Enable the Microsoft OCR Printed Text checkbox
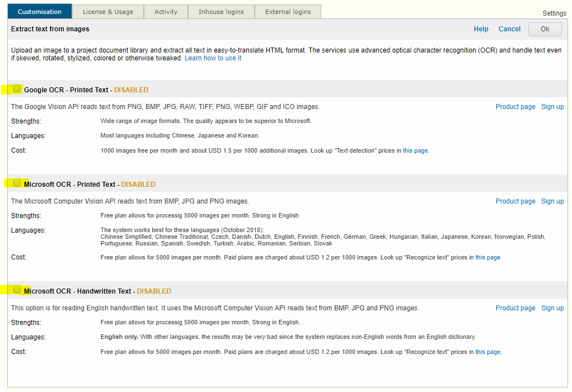Image resolution: width=572 pixels, height=392 pixels. [x=17, y=183]
